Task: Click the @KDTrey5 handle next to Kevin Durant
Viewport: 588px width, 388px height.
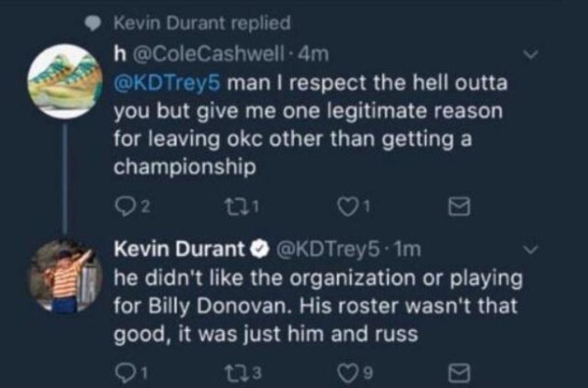Action: [327, 250]
